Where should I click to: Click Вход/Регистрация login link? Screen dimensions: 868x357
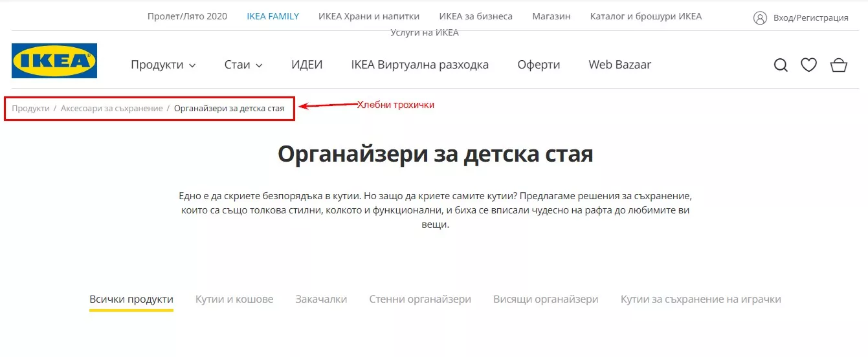810,17
